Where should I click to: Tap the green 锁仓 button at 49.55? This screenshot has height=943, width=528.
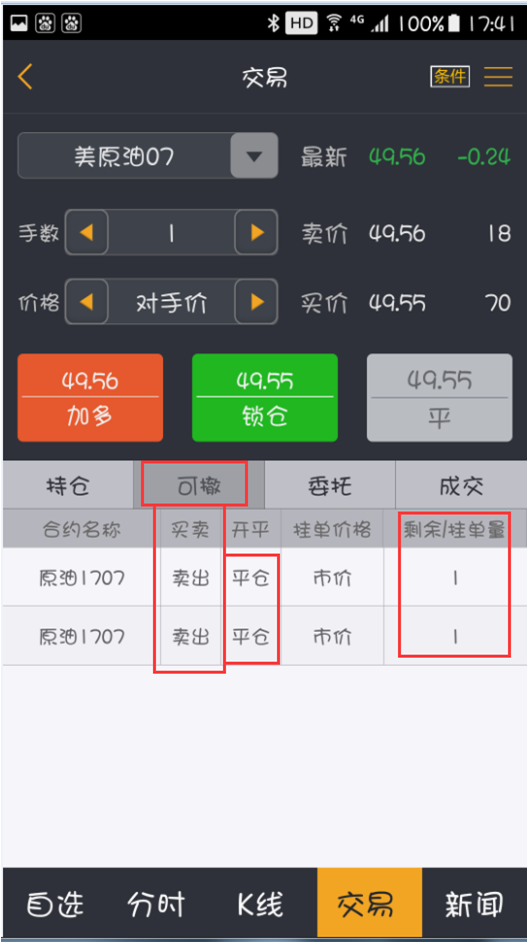[265, 398]
